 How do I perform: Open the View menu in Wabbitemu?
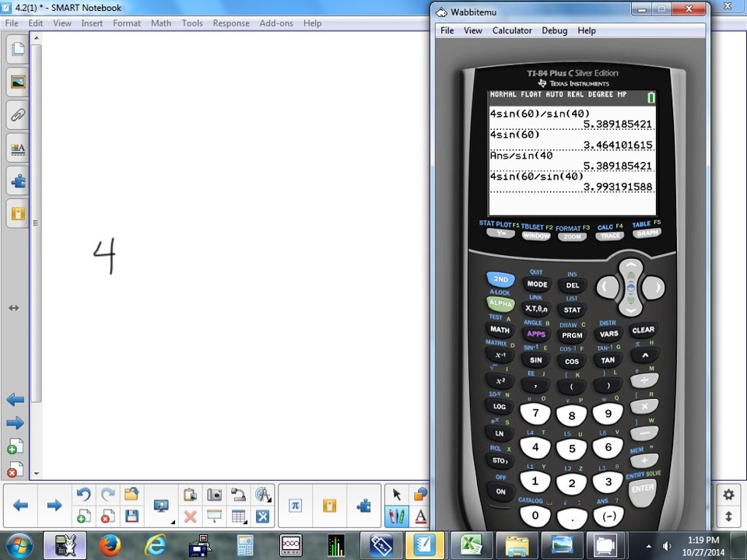[473, 30]
